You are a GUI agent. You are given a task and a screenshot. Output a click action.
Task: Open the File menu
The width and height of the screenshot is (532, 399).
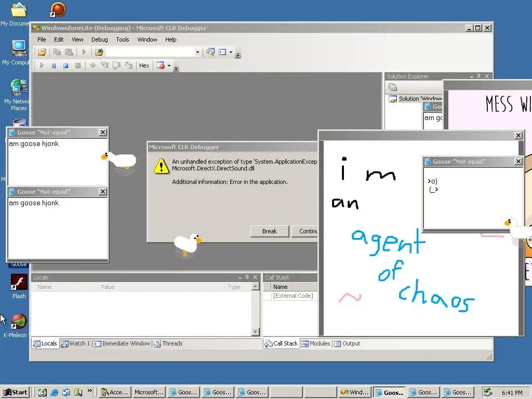pyautogui.click(x=42, y=39)
